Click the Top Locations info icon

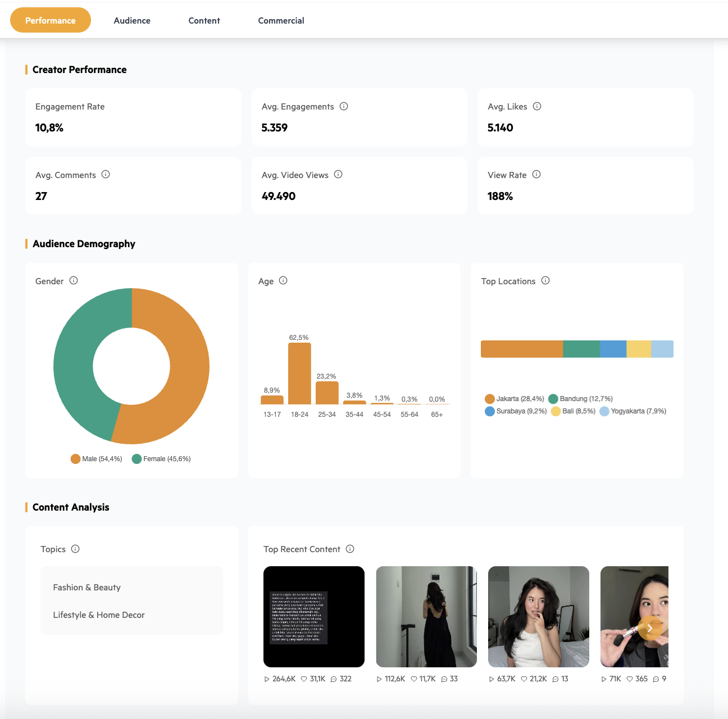click(x=545, y=281)
